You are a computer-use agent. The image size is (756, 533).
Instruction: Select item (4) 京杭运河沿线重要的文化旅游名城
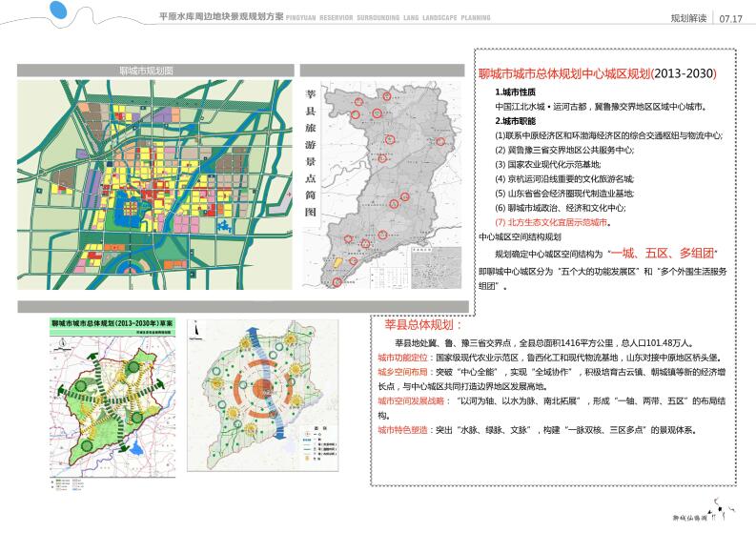pyautogui.click(x=564, y=179)
